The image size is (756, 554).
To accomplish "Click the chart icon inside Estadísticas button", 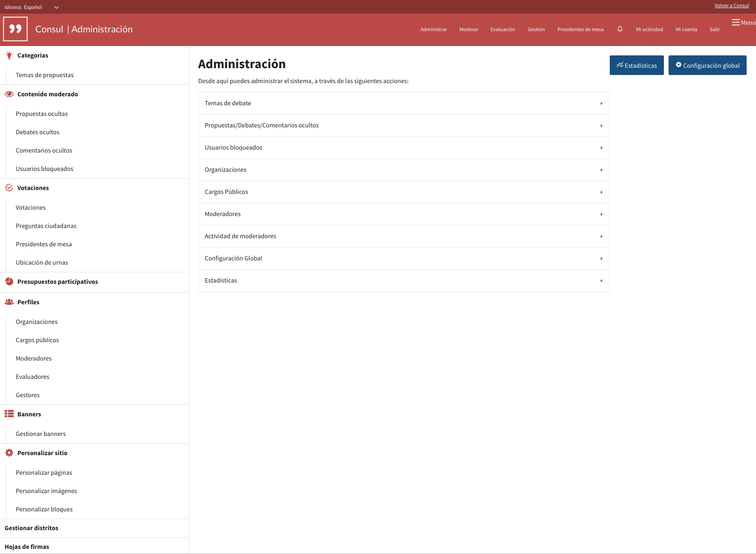I will pyautogui.click(x=620, y=65).
